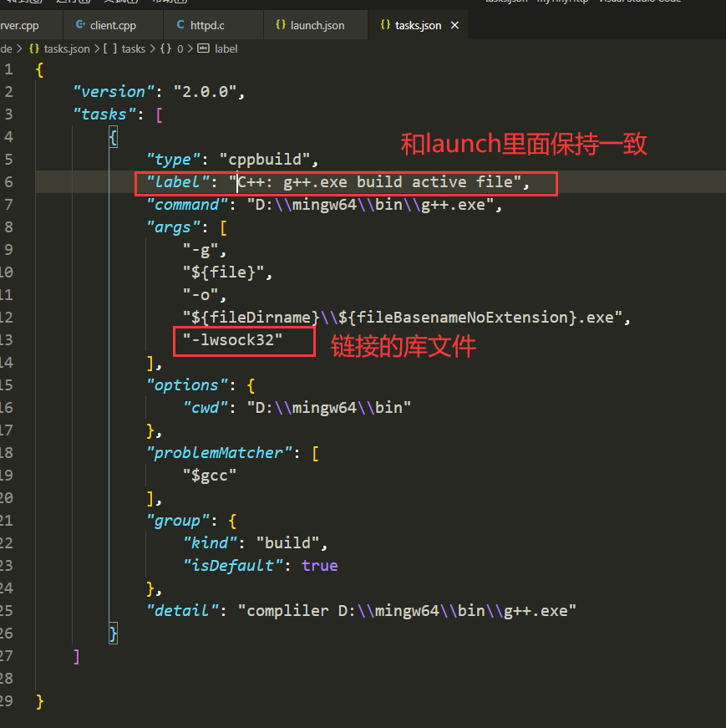The height and width of the screenshot is (728, 726).
Task: Click the label symbol icon in breadcrumb
Action: point(203,48)
